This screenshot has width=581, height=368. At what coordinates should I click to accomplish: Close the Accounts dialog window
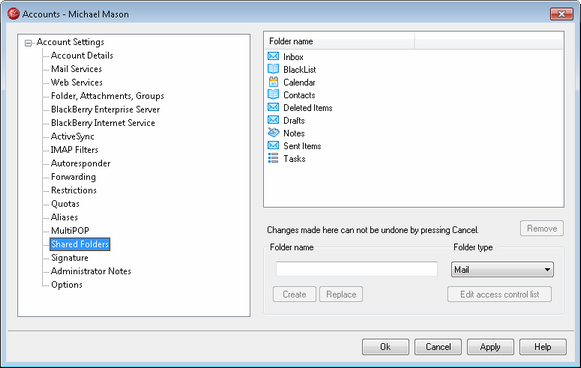click(562, 14)
